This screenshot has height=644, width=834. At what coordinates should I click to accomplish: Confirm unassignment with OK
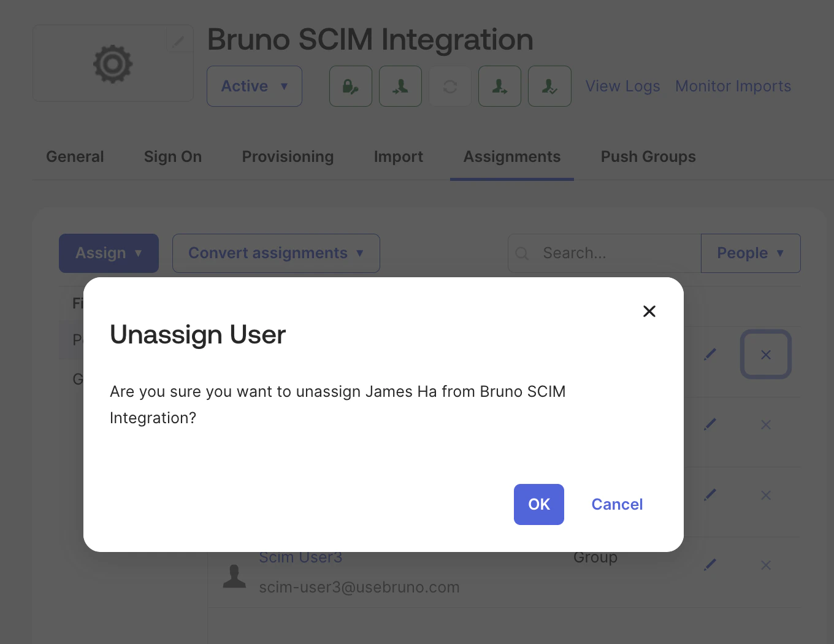pos(538,504)
